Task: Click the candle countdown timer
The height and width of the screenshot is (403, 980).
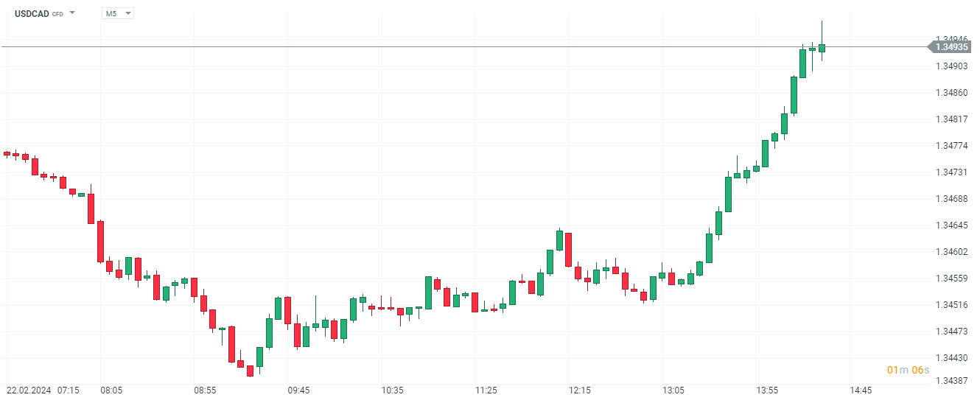Action: click(x=908, y=370)
